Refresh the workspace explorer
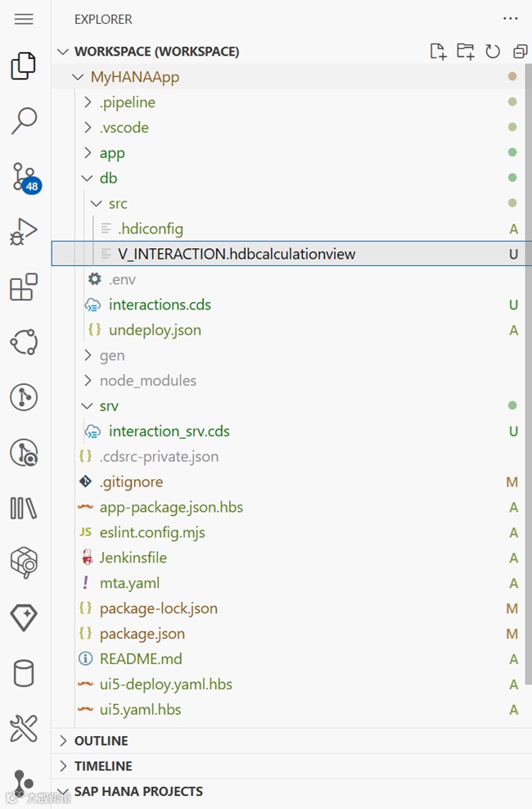Image resolution: width=532 pixels, height=809 pixels. point(493,52)
